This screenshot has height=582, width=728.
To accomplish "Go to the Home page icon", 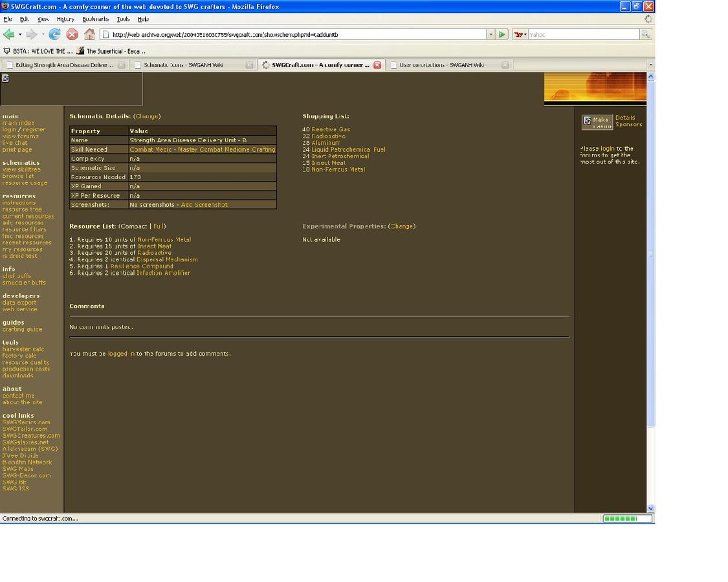I will (89, 34).
